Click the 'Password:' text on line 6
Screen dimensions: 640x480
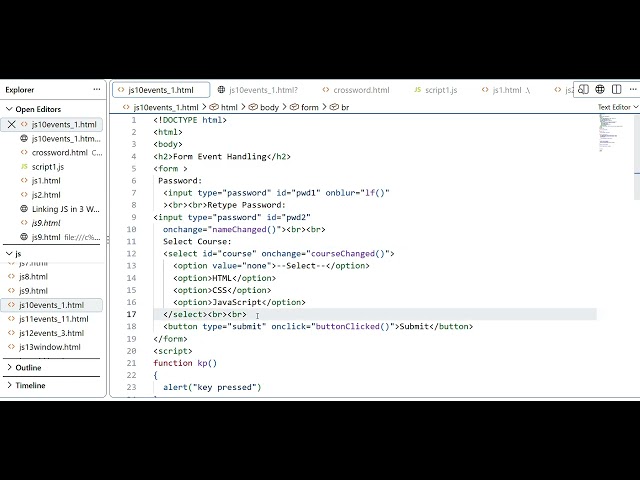(x=180, y=181)
